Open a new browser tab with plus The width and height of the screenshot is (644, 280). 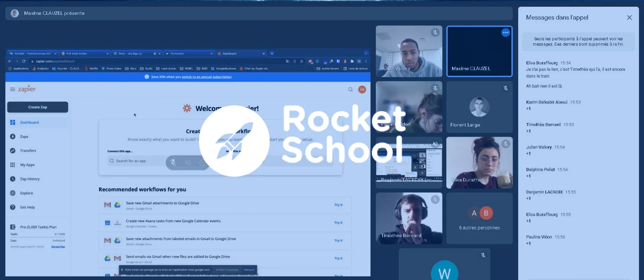272,53
